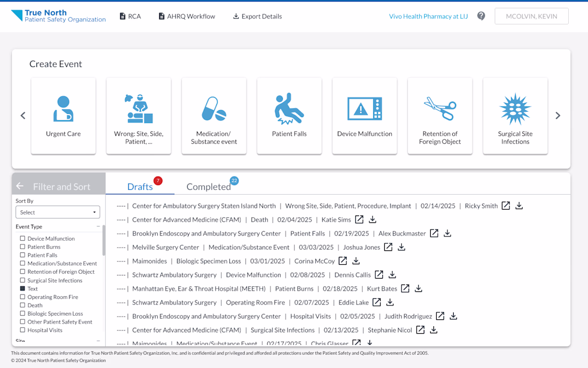The height and width of the screenshot is (368, 588).
Task: Click Export Details in the header
Action: (257, 16)
